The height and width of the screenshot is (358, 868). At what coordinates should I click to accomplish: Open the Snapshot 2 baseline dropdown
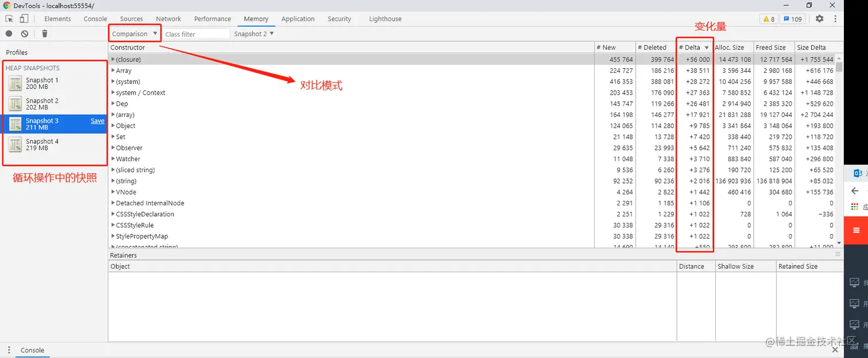[253, 33]
